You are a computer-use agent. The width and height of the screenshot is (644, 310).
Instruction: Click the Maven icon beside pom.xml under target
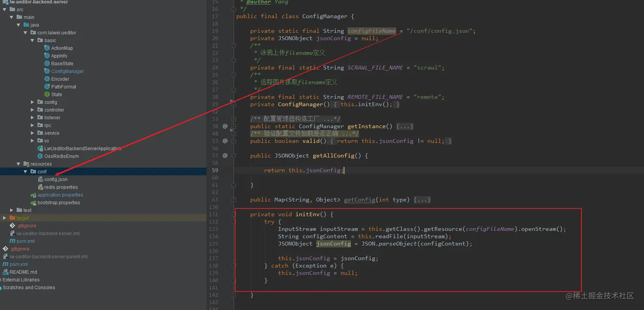click(13, 241)
